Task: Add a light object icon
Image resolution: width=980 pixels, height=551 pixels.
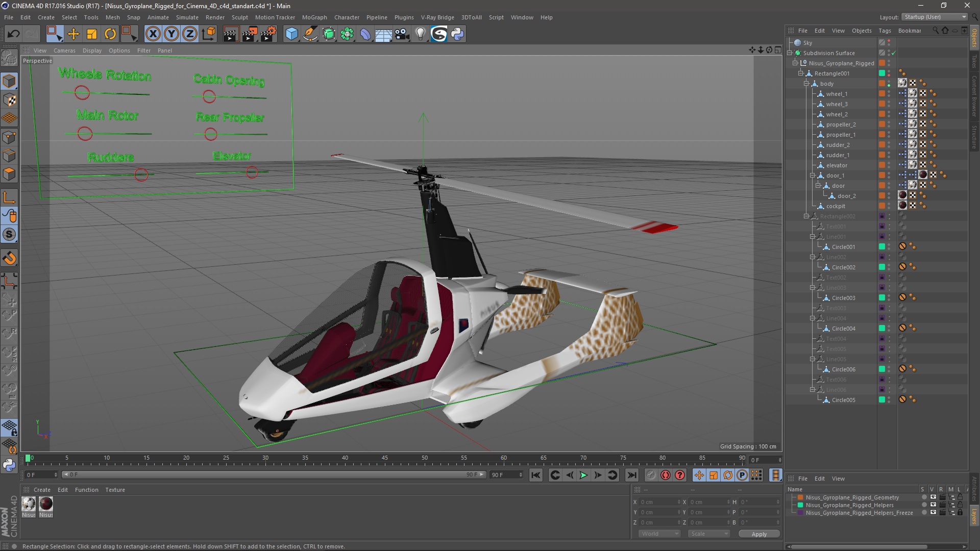Action: [420, 34]
